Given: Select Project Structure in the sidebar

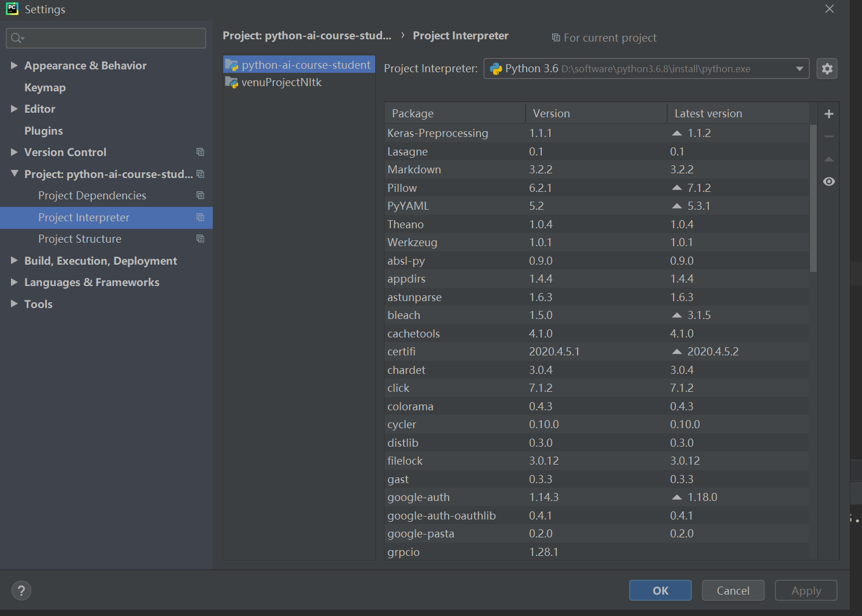Looking at the screenshot, I should (106, 239).
